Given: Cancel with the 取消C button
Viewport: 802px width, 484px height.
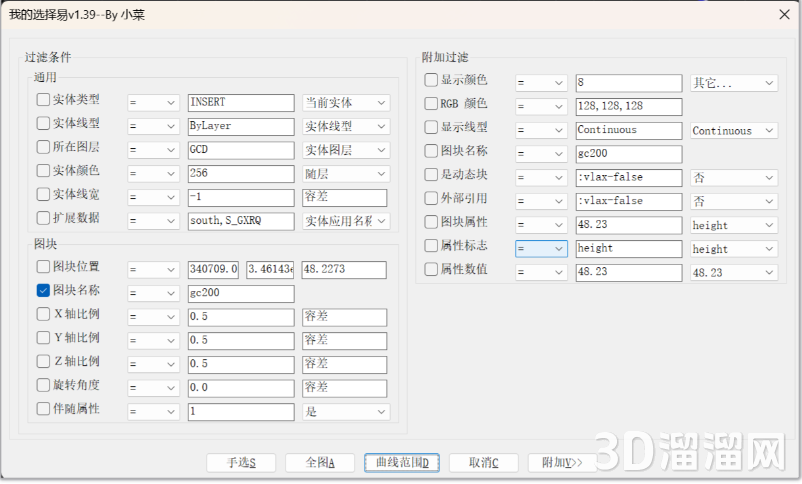Looking at the screenshot, I should click(x=484, y=463).
